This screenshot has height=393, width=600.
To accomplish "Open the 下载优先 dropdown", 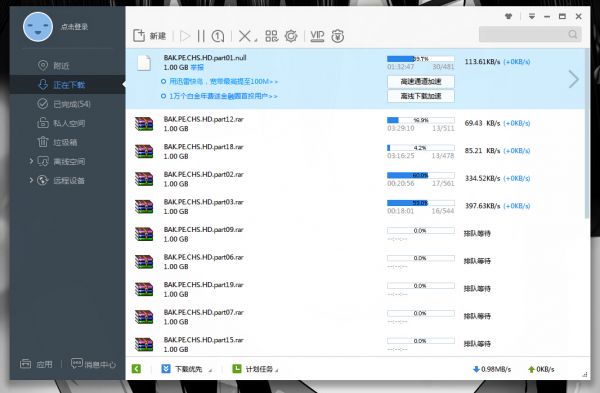I will (186, 369).
